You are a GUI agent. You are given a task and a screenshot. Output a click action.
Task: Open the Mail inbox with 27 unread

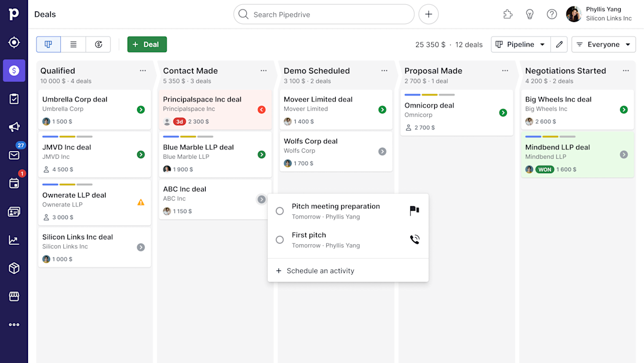(14, 154)
